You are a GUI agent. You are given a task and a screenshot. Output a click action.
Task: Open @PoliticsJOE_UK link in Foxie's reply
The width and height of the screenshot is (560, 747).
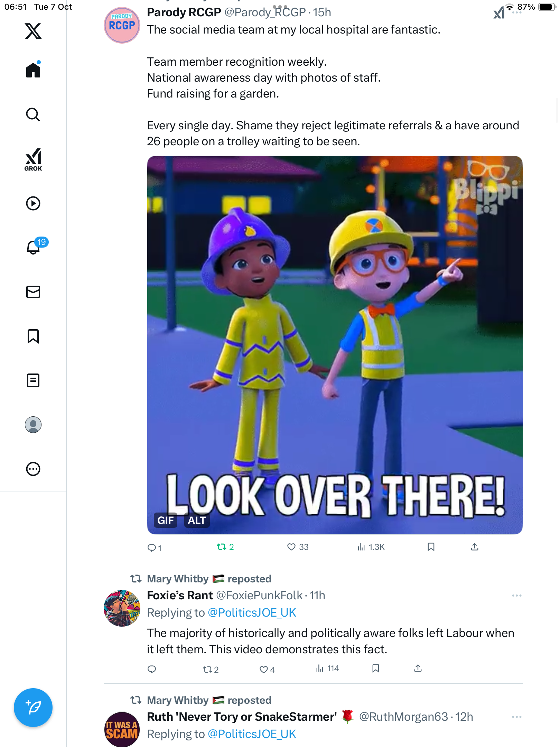point(252,613)
